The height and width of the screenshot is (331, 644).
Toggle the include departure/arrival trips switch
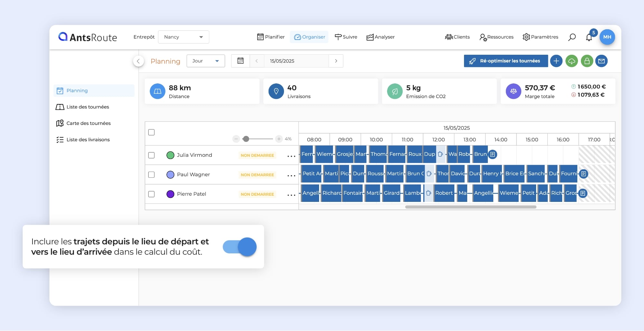[x=240, y=247]
